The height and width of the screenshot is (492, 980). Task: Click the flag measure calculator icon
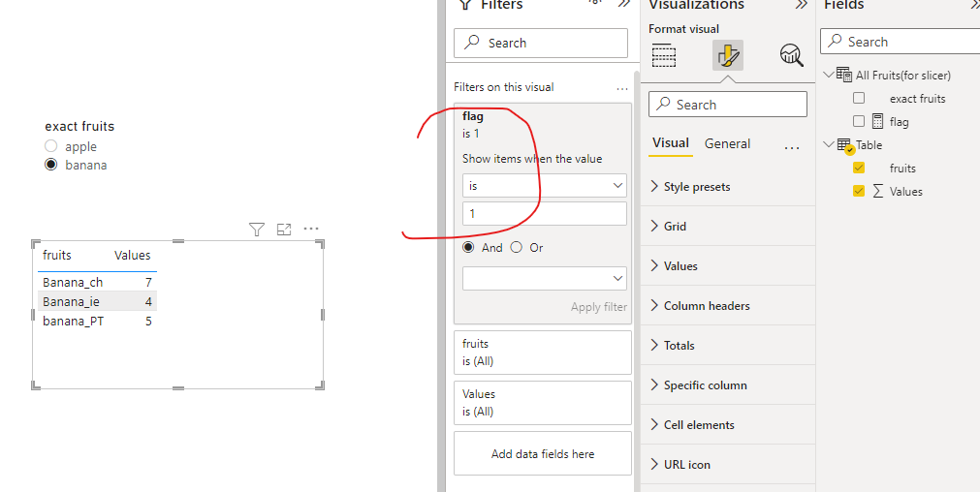(877, 121)
